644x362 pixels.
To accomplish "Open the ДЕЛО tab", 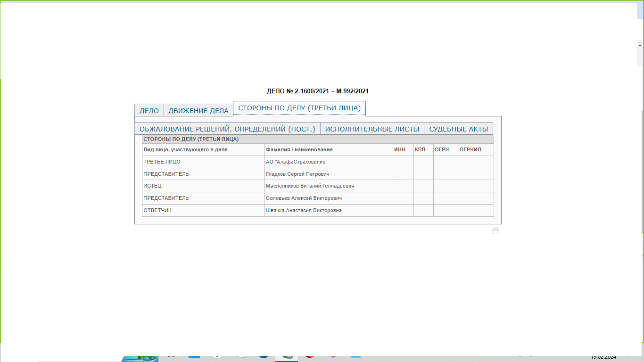I will point(149,111).
